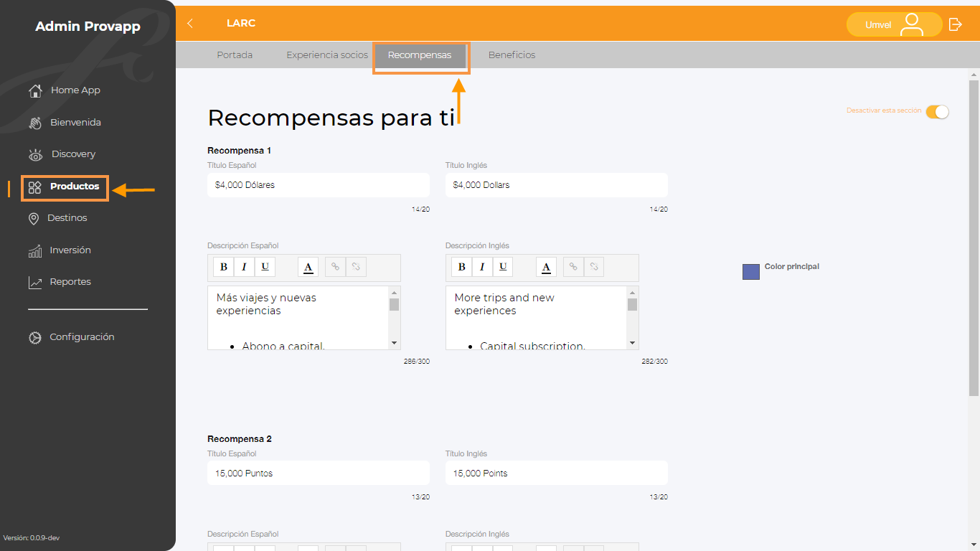Toggle the Desactivar esta sección switch
The width and height of the screenshot is (980, 551).
[x=937, y=112]
